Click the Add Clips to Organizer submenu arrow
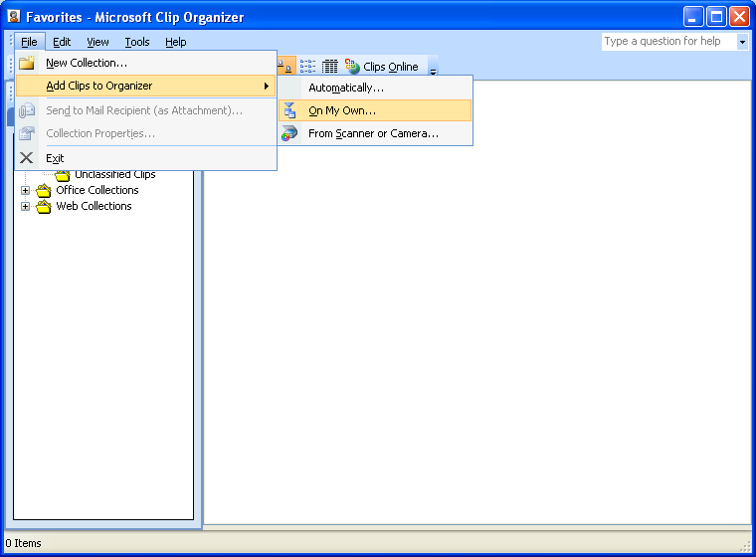The width and height of the screenshot is (756, 557). click(x=267, y=86)
